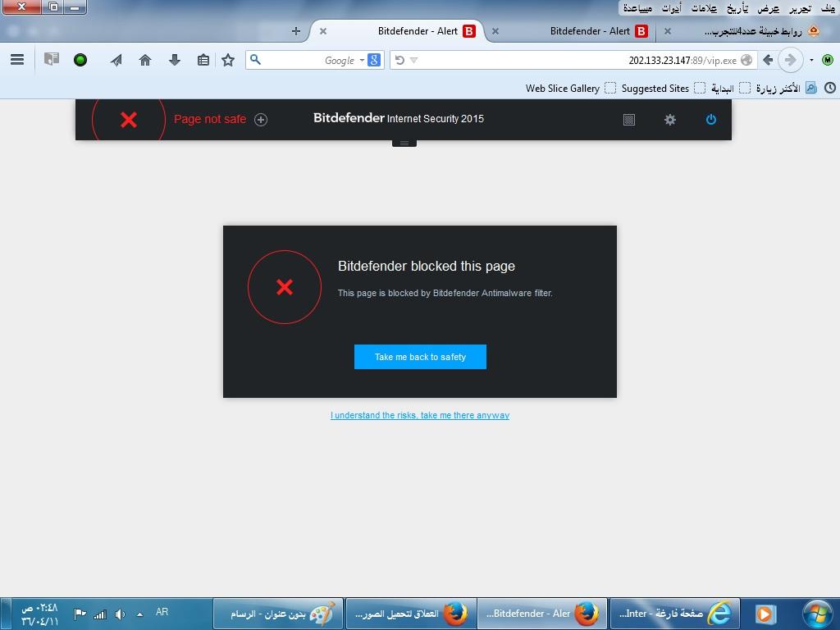The height and width of the screenshot is (630, 840).
Task: Click the back arrow button
Action: (767, 60)
